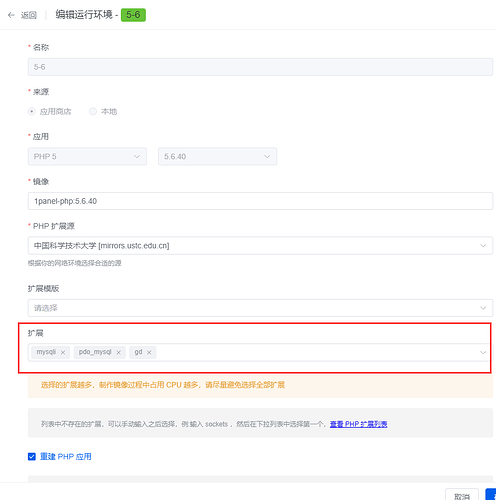Remove the mysqli extension tag
The image size is (496, 500).
(x=63, y=352)
